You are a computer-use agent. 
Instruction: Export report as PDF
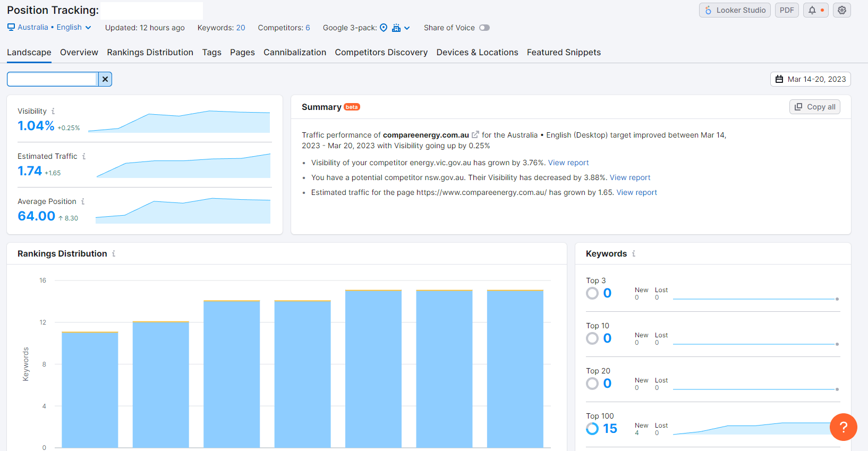click(x=787, y=10)
